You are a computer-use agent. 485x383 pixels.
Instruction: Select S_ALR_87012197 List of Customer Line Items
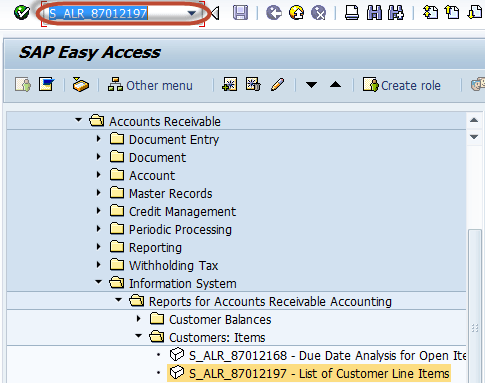(x=319, y=373)
